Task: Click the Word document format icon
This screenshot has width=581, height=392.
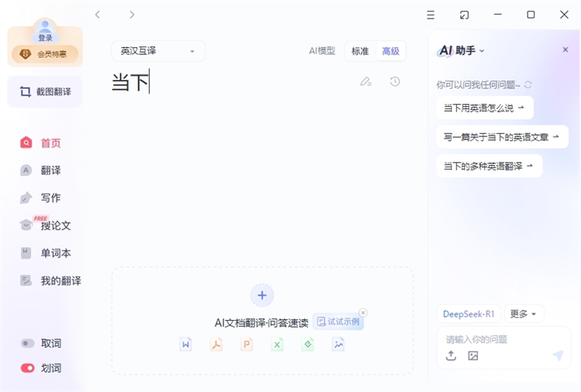Action: (x=186, y=344)
